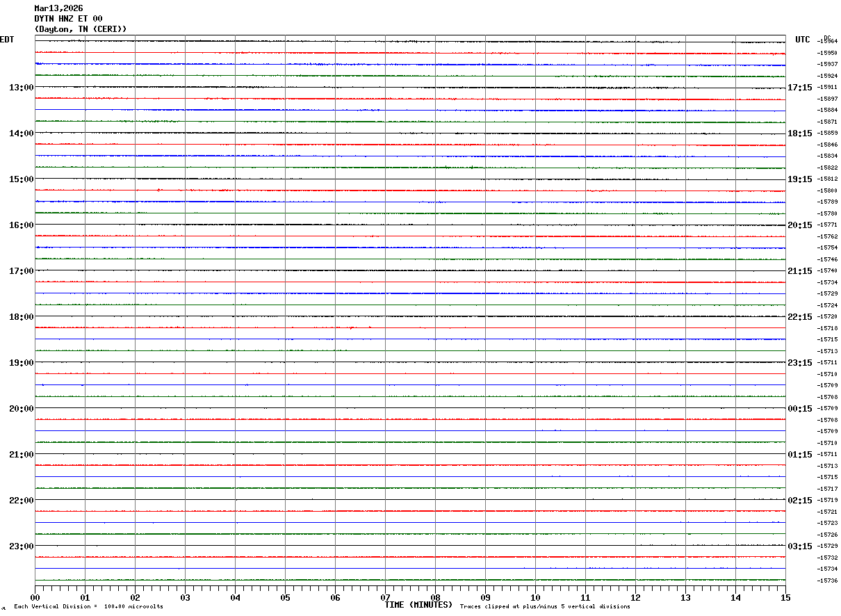841x616 pixels.
Task: Select the DC offset value "-15897"
Action: point(827,99)
